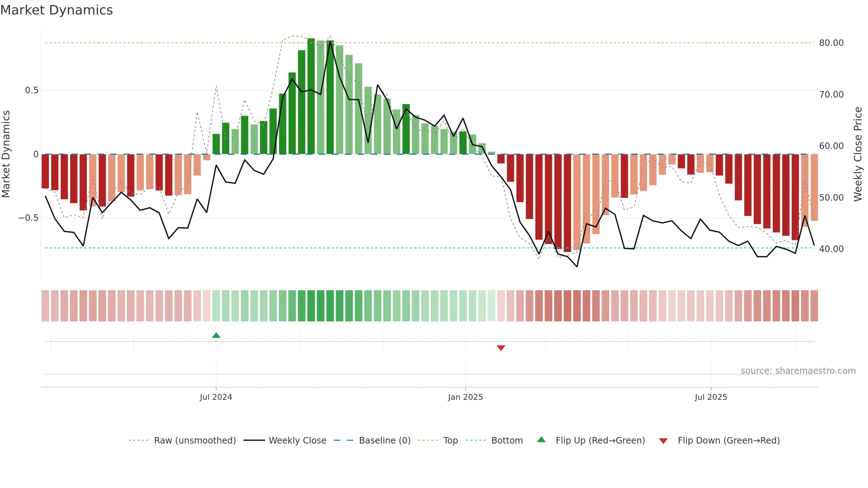Click the −0.5 left axis label
Viewport: 868px width, 488px height.
[29, 218]
